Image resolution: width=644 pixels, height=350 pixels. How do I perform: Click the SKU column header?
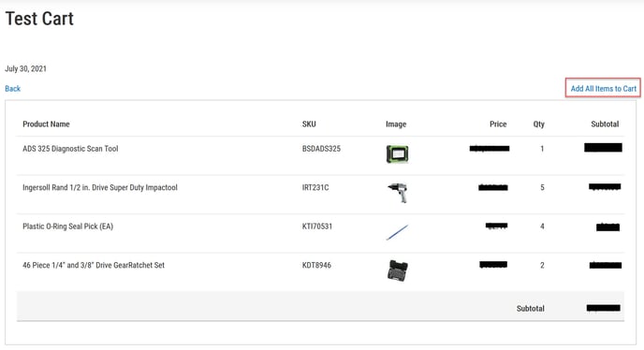[x=309, y=124]
